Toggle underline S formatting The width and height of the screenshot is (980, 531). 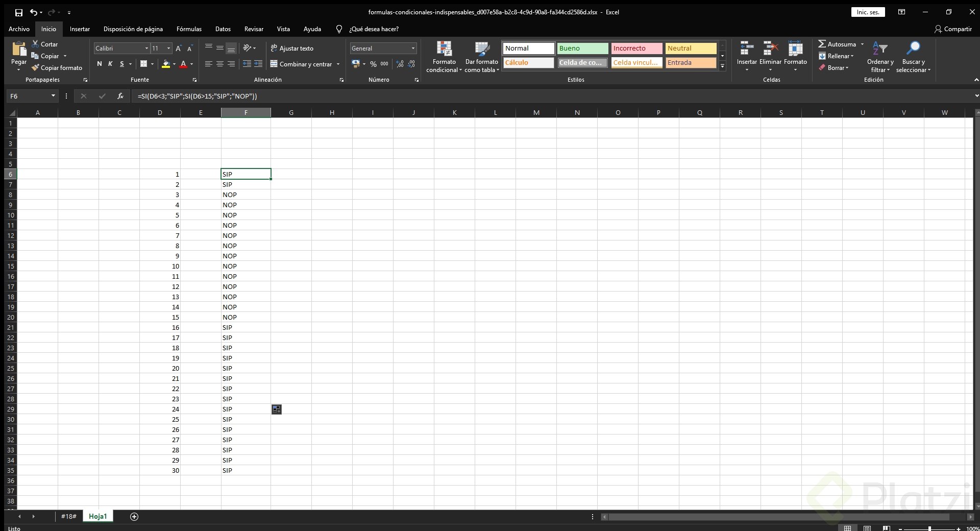coord(121,64)
